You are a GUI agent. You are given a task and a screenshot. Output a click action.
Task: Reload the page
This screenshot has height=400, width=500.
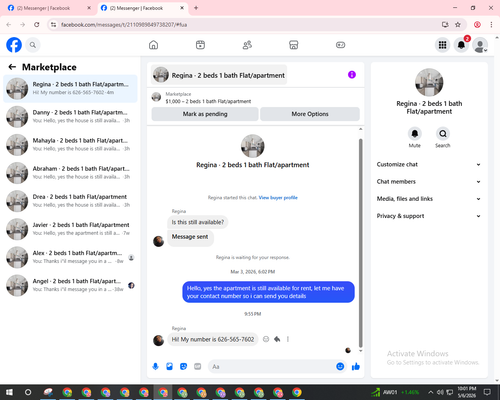click(x=37, y=25)
